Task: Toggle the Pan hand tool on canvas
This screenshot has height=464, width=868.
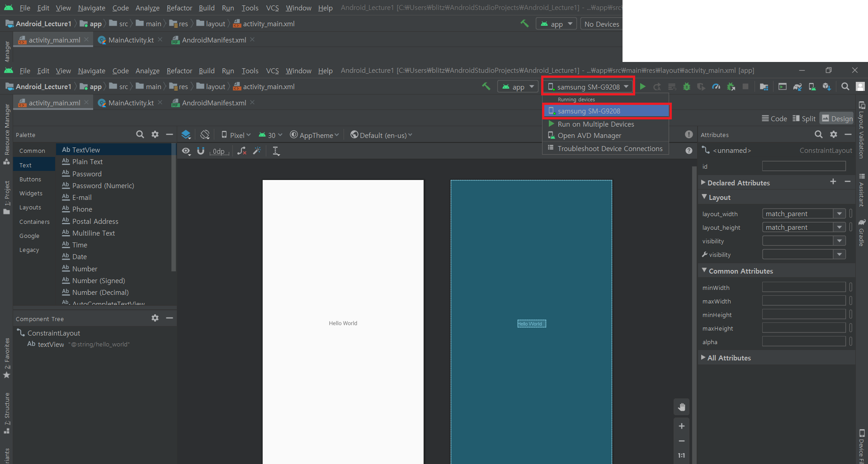Action: click(682, 407)
